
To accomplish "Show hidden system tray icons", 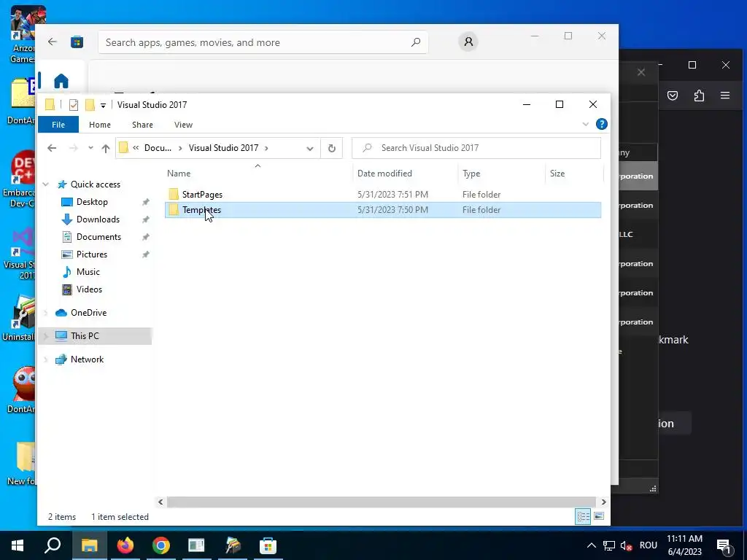I will coord(591,545).
